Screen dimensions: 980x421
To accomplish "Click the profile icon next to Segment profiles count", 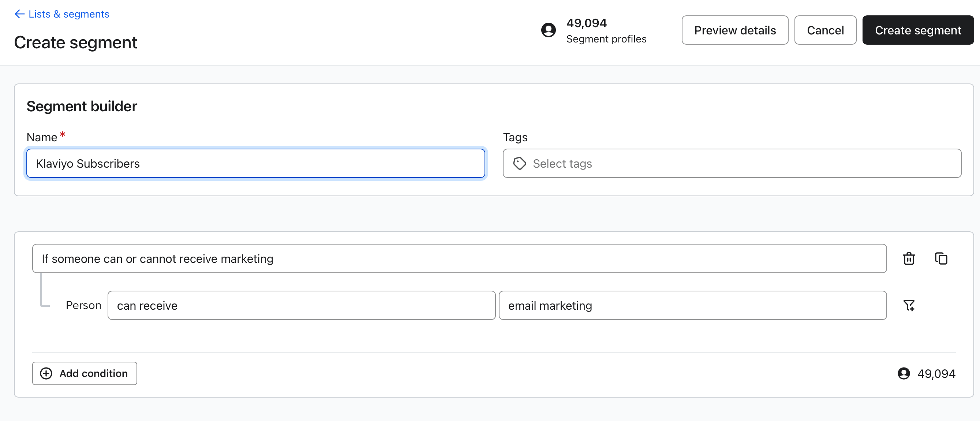I will tap(548, 30).
